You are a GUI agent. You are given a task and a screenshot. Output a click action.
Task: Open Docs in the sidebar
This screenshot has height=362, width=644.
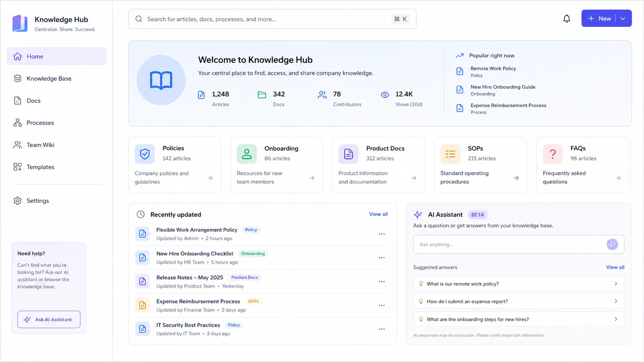pyautogui.click(x=57, y=100)
